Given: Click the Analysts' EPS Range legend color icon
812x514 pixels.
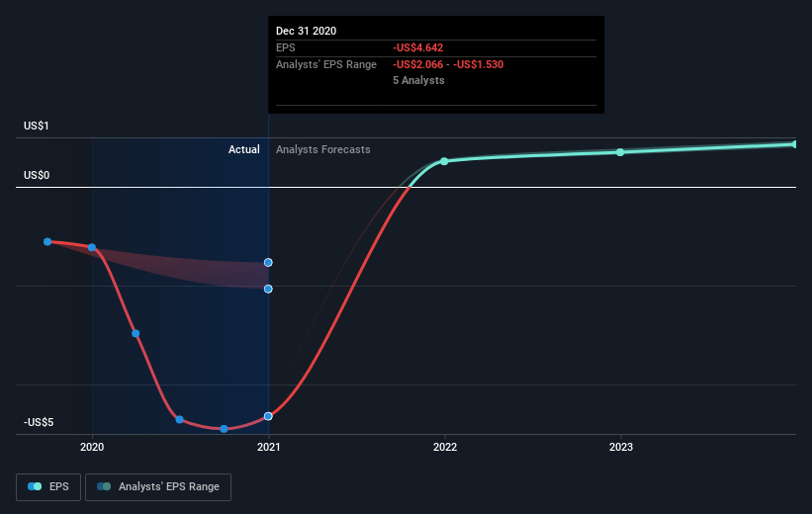Looking at the screenshot, I should point(104,486).
